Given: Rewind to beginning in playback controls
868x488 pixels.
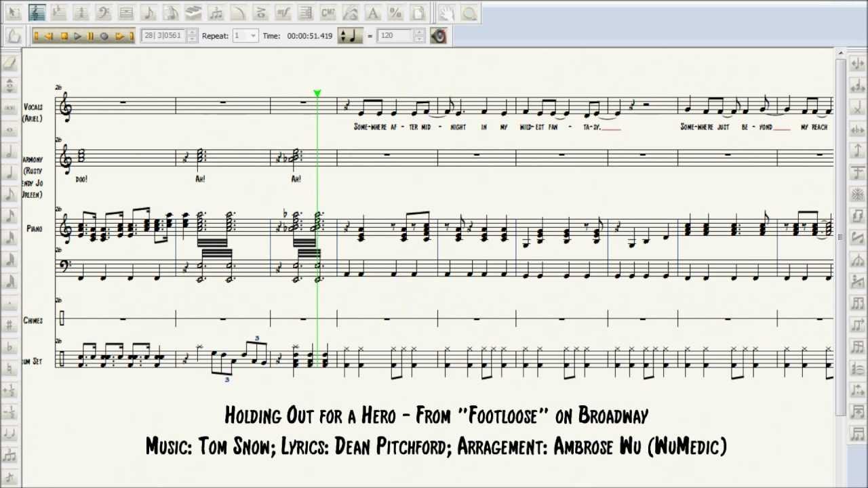Looking at the screenshot, I should pyautogui.click(x=35, y=36).
